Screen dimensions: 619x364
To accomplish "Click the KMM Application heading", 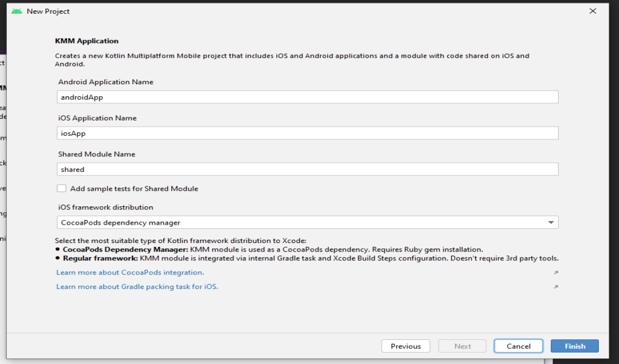I will tap(87, 41).
